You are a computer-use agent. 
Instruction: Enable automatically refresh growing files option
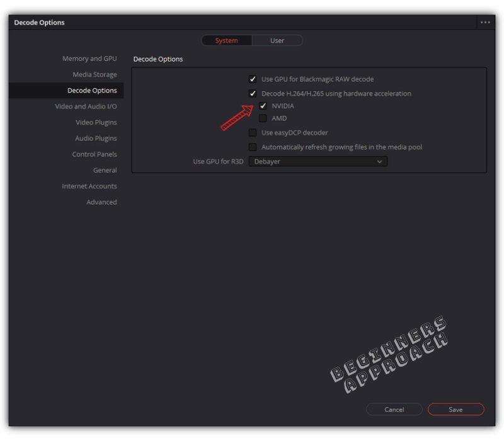(251, 146)
